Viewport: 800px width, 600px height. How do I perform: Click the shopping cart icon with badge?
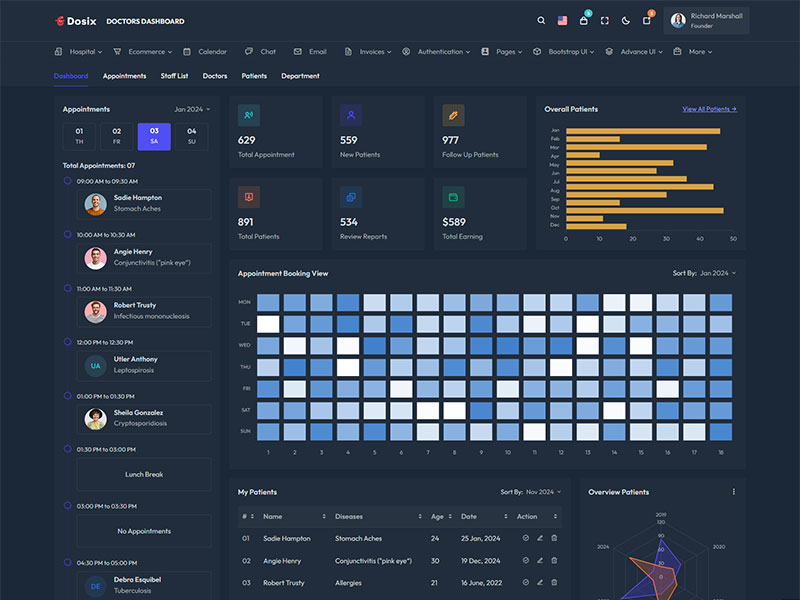[x=584, y=21]
